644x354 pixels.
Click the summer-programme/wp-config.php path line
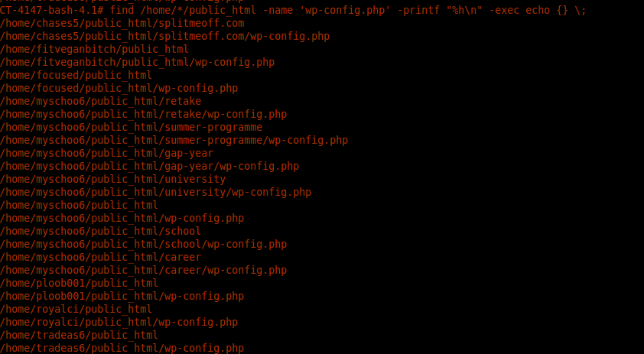pos(174,140)
